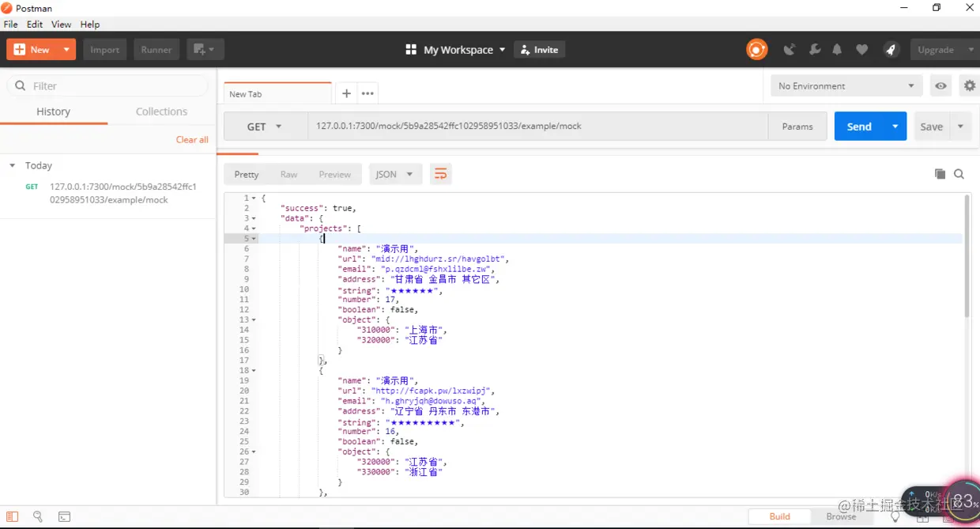Fold the "data" object at line 3
This screenshot has height=529, width=980.
click(254, 218)
